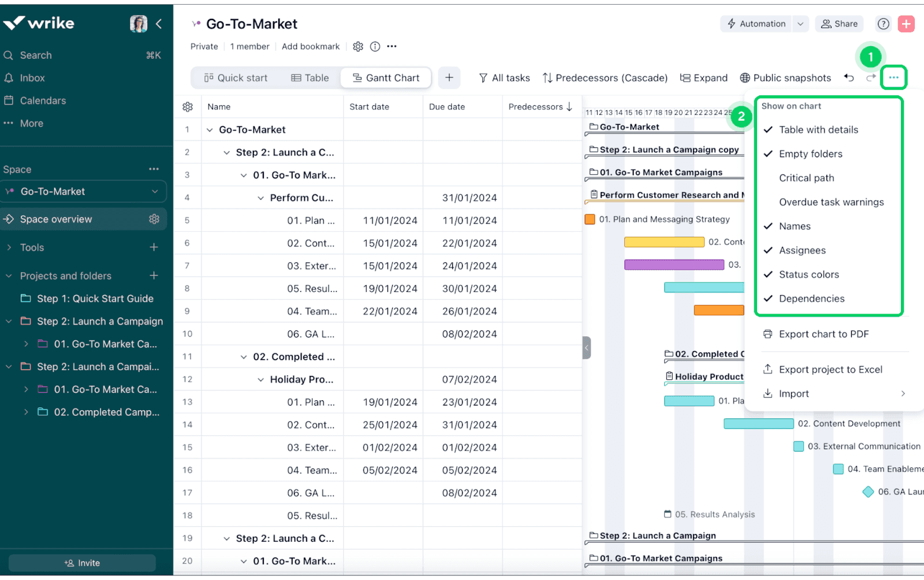Open the Import submenu
924x580 pixels.
(793, 393)
